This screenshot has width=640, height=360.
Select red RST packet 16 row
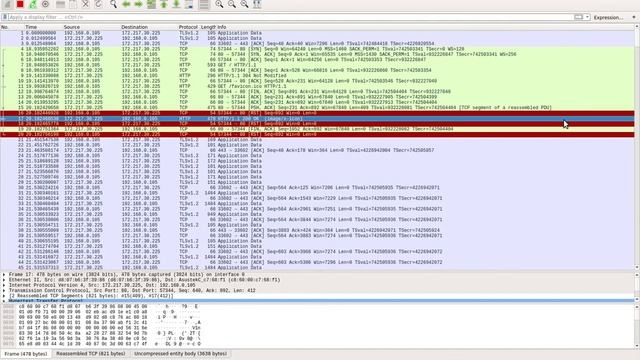point(317,113)
